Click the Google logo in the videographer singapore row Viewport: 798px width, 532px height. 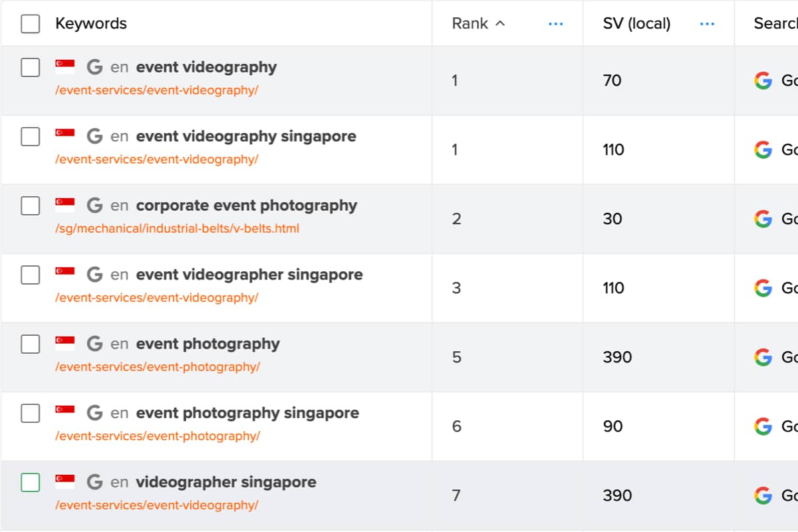coord(763,495)
